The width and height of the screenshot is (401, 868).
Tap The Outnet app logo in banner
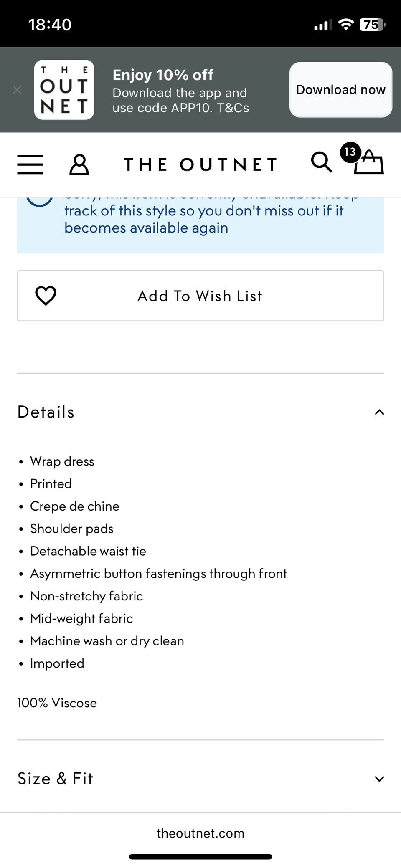64,90
